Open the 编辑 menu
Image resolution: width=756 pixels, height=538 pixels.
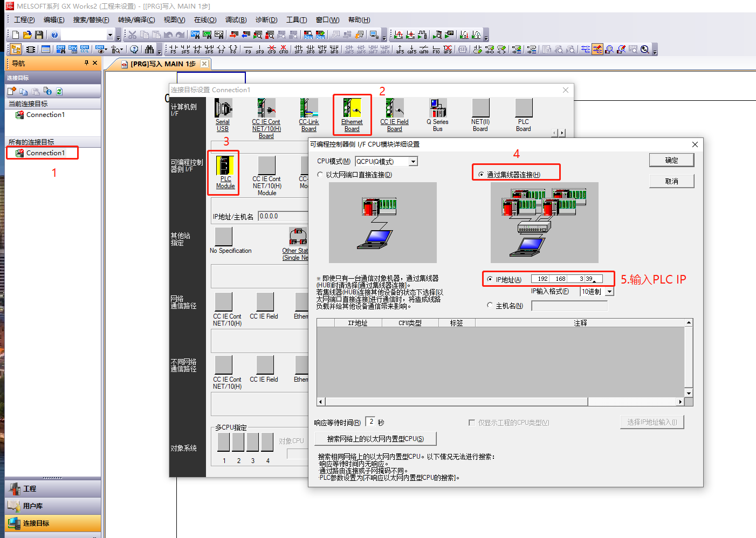(x=54, y=20)
